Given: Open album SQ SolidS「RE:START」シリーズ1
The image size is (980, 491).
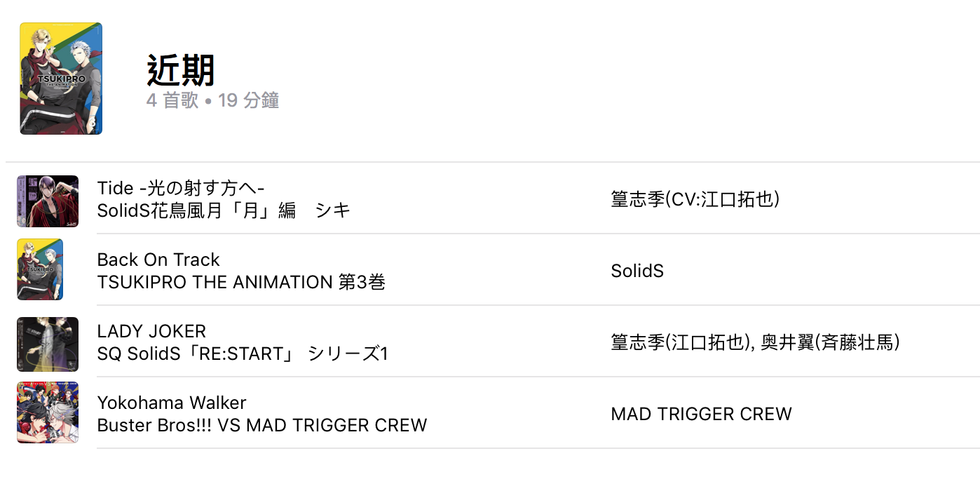Looking at the screenshot, I should click(x=243, y=354).
